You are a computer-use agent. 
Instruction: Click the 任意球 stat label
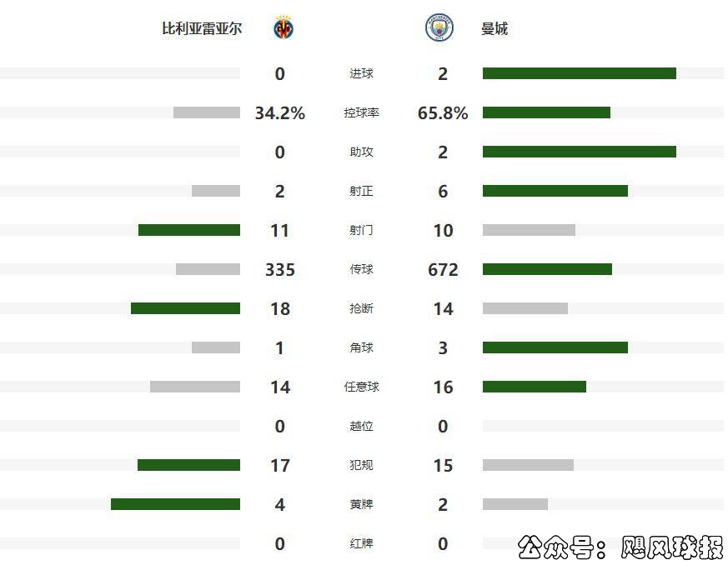pyautogui.click(x=361, y=387)
